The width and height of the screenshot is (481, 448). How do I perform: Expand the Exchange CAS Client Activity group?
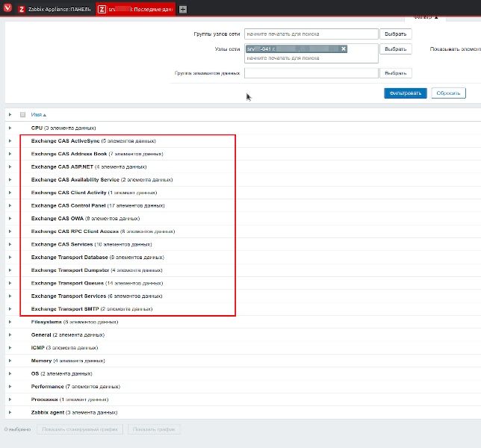10,193
